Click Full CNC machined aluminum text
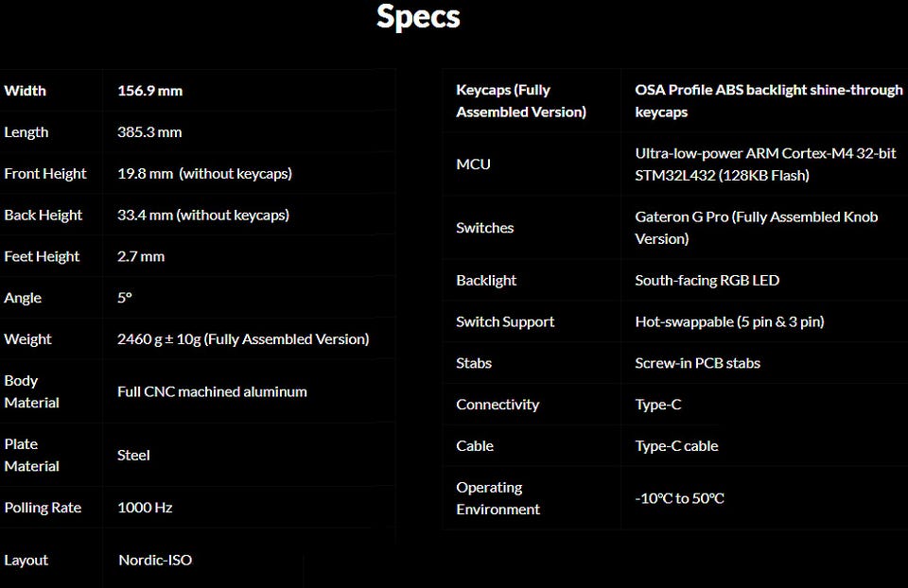The height and width of the screenshot is (588, 908). [x=212, y=391]
